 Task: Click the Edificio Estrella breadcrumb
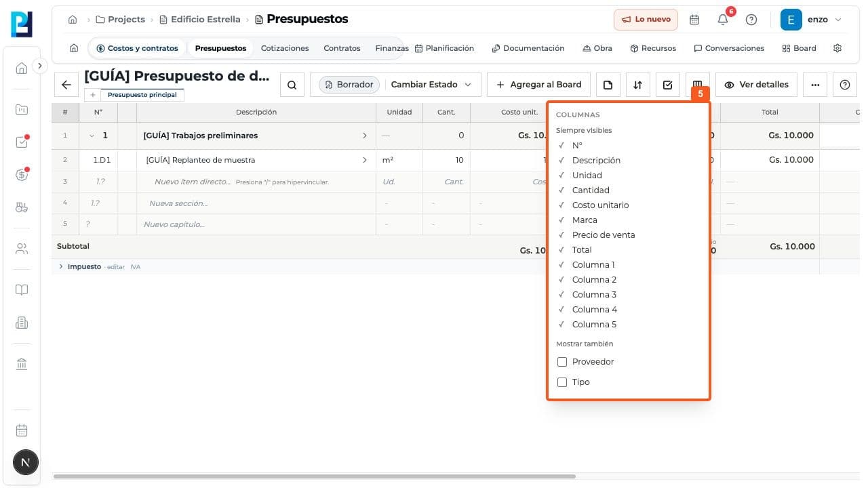(200, 20)
